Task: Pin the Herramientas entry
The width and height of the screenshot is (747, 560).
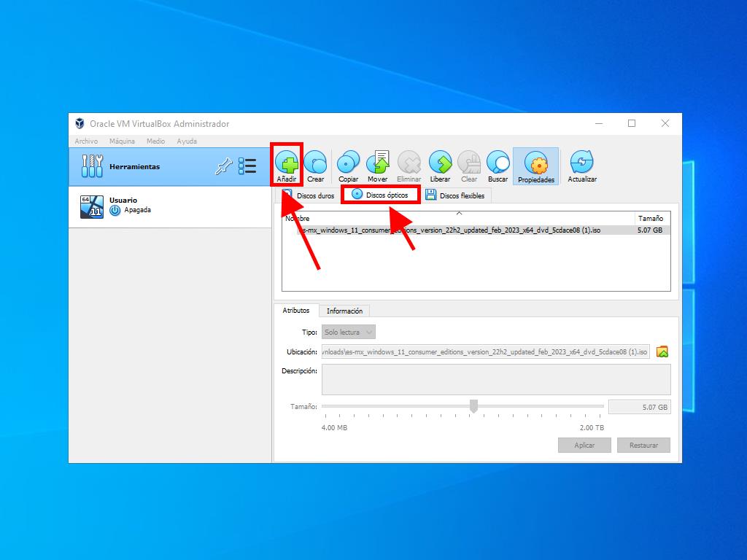Action: tap(223, 167)
